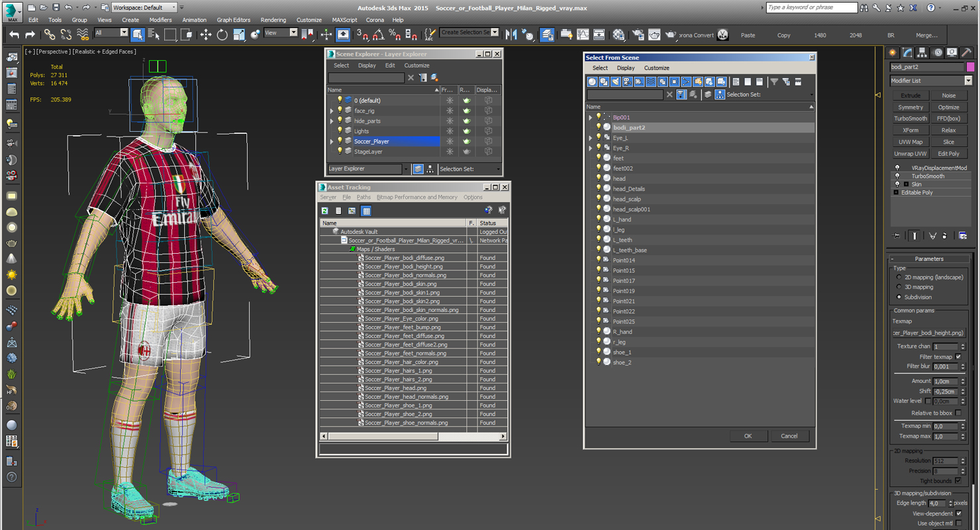Open the Workspace: Default dropdown

(x=144, y=7)
